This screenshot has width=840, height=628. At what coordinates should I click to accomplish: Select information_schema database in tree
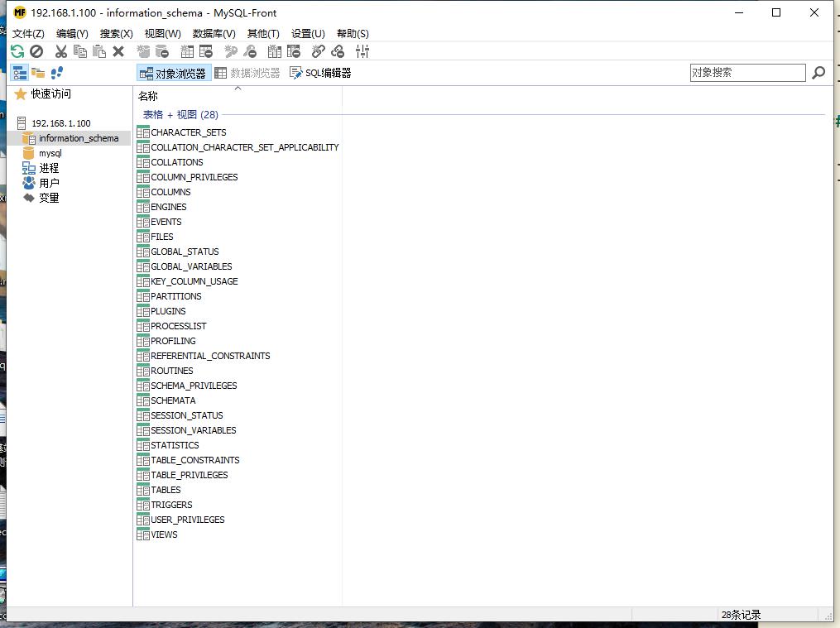click(79, 138)
